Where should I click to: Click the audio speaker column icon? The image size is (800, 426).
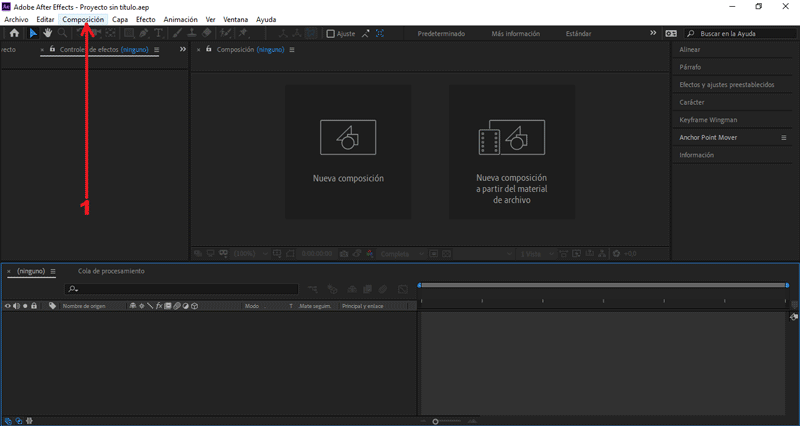click(16, 306)
